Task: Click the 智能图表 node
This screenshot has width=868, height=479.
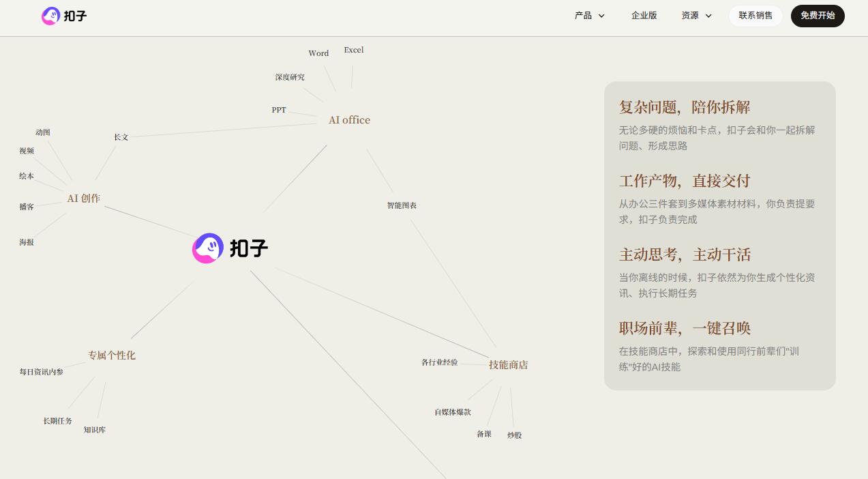Action: coord(402,205)
